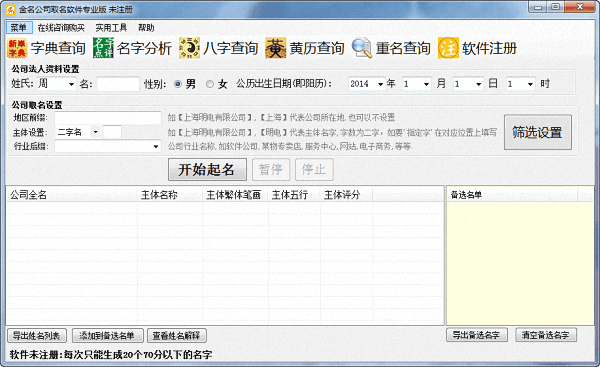Screen dimensions: 600x367
Task: Click the 主体评分 column header
Action: [x=346, y=195]
